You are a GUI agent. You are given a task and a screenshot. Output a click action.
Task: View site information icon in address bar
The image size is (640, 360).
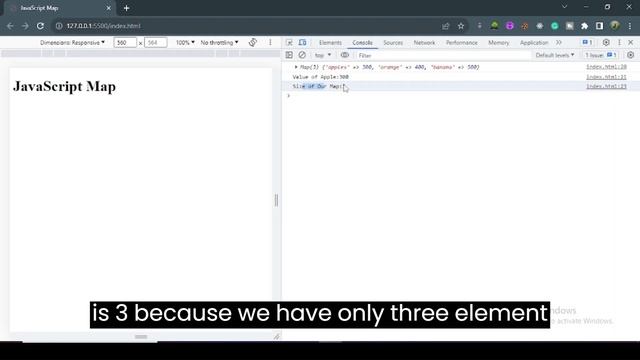point(59,26)
